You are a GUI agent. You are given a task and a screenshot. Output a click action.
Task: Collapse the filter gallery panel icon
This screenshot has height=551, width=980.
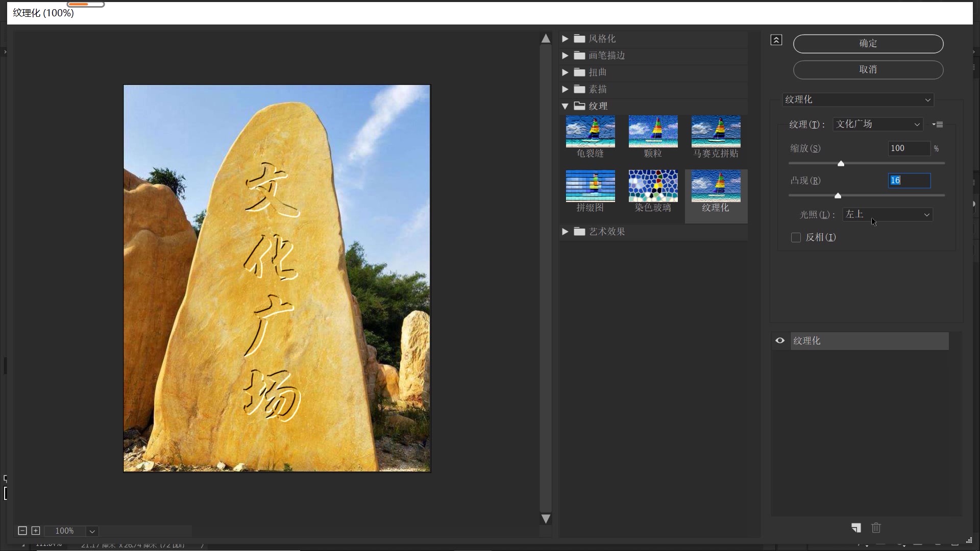coord(776,40)
